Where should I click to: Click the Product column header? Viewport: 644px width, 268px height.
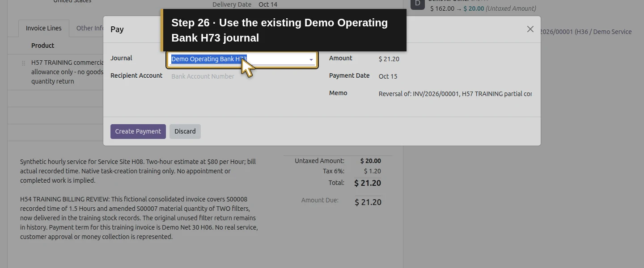(43, 46)
